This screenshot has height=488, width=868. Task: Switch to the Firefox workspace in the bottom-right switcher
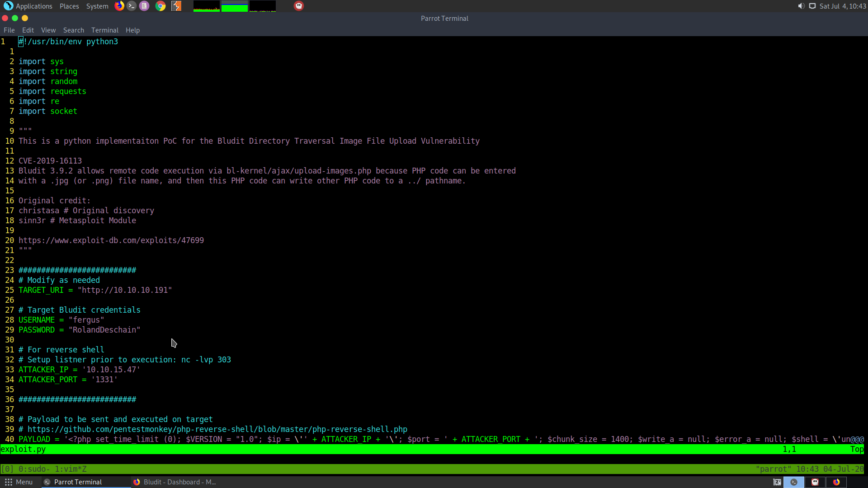click(836, 482)
